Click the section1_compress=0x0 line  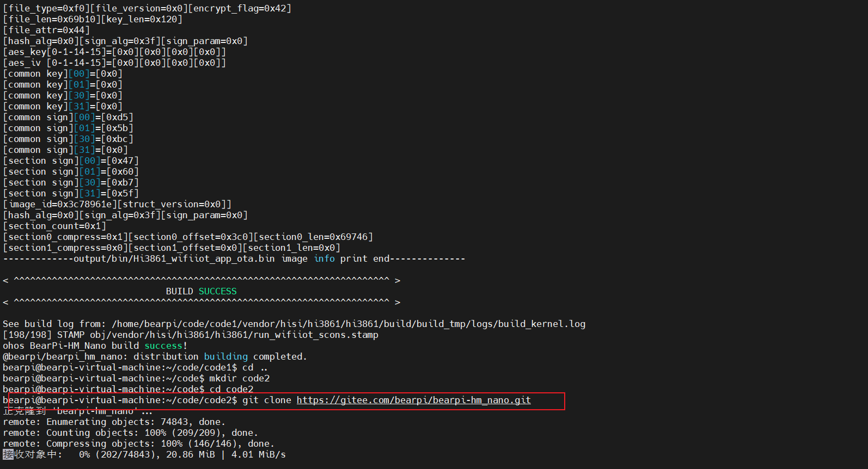pyautogui.click(x=172, y=248)
